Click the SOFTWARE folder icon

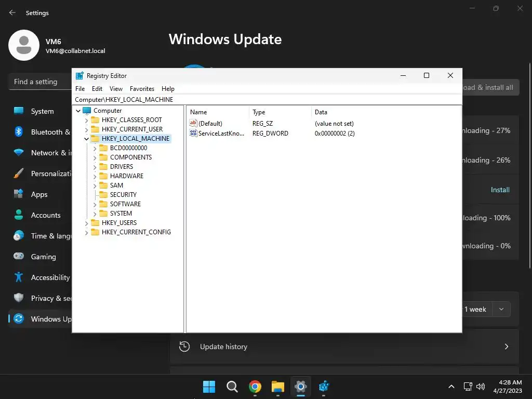pos(103,204)
